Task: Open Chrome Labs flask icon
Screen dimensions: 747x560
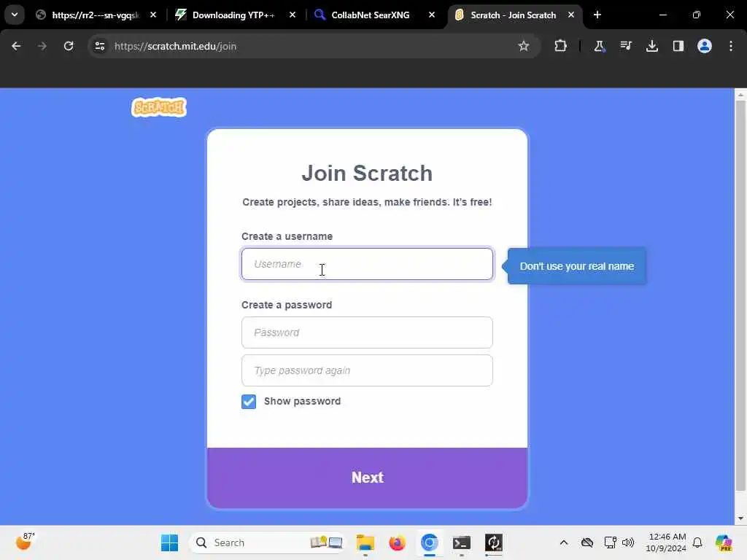Action: (599, 46)
